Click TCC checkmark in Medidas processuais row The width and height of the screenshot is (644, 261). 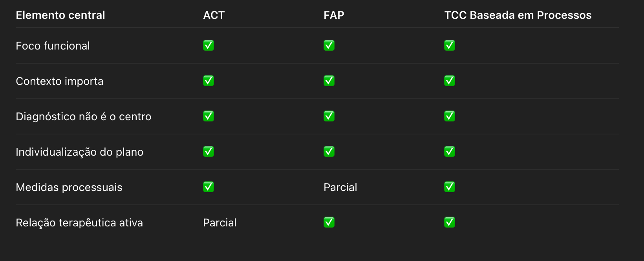(x=450, y=187)
